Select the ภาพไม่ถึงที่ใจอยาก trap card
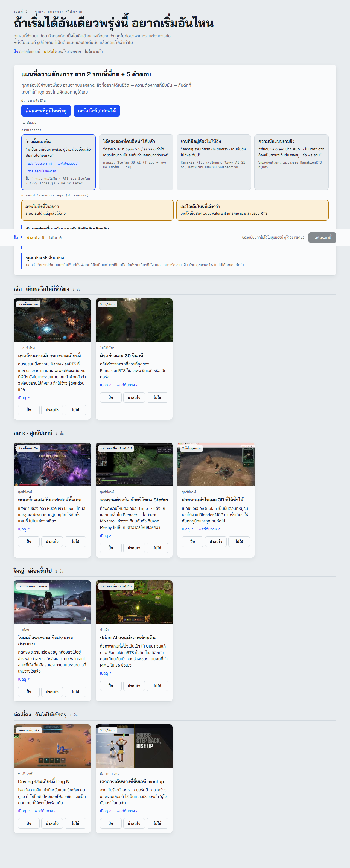This screenshot has width=350, height=868. coord(97,210)
